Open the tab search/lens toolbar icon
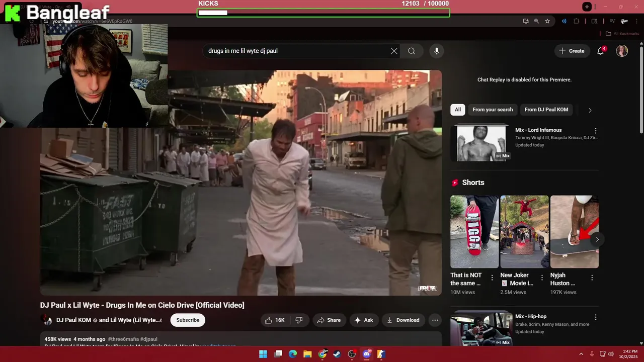 (594, 21)
